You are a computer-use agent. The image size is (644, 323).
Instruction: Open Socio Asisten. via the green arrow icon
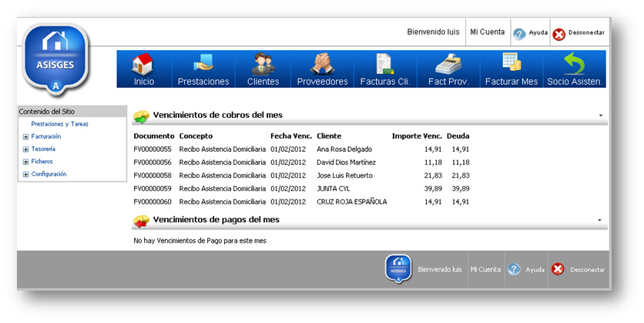pos(574,64)
